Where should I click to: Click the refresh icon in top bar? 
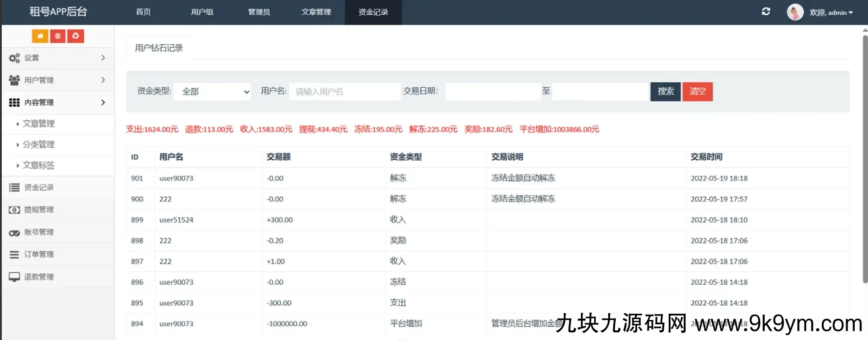tap(766, 12)
